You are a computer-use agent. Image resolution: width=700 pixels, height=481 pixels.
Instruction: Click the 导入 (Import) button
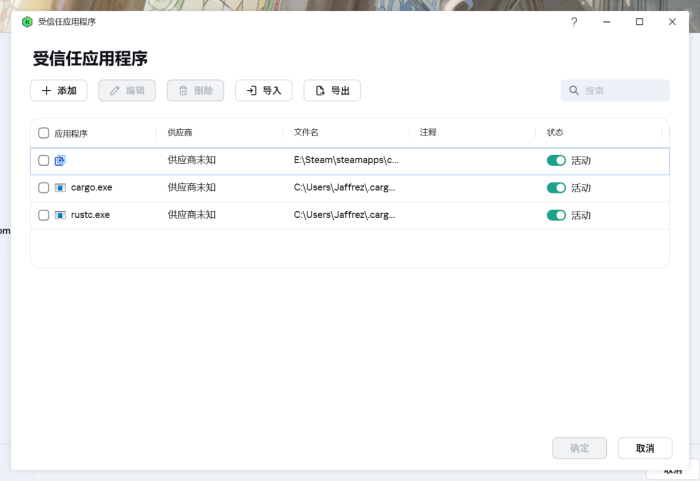click(x=264, y=91)
